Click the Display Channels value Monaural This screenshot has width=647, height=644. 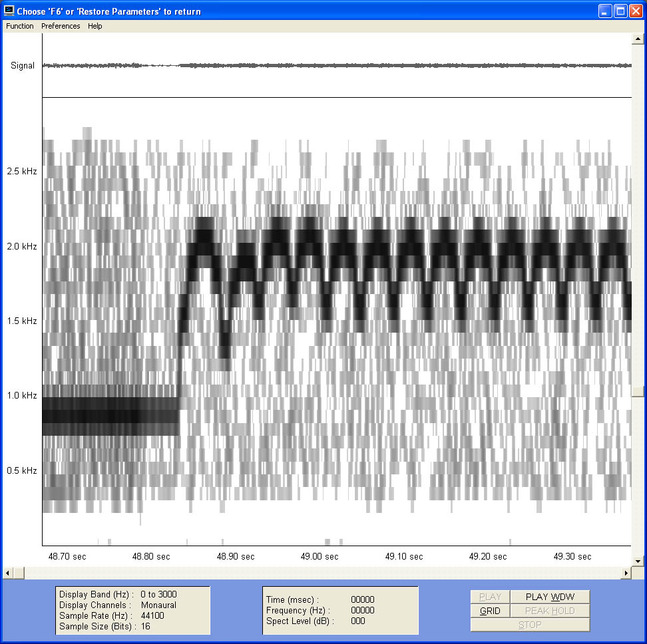pos(158,605)
